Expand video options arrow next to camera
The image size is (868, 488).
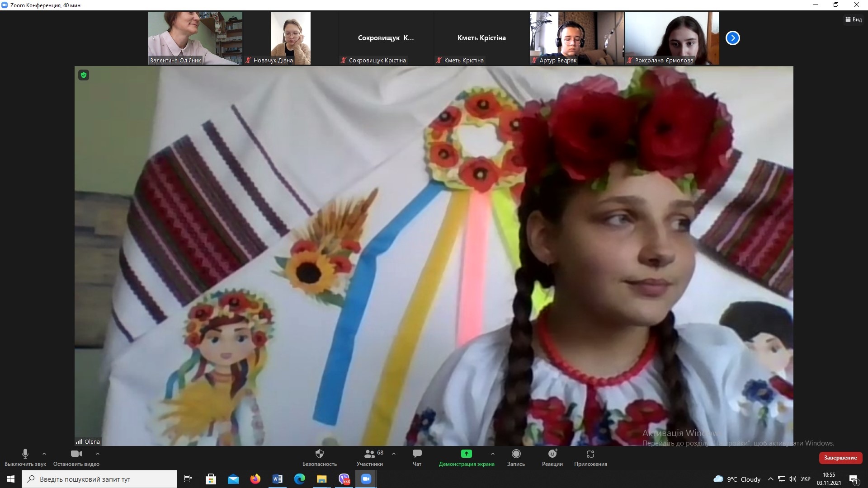[x=98, y=454]
